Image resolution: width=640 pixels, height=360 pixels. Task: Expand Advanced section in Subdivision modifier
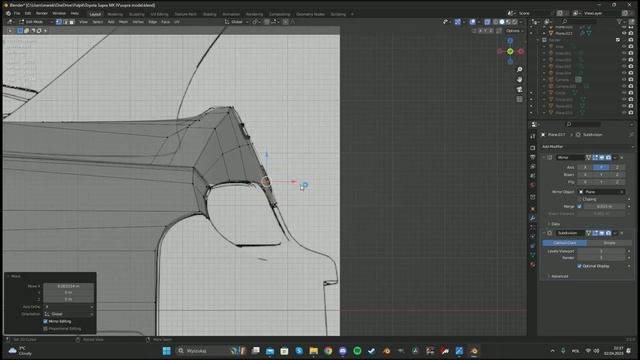point(558,276)
